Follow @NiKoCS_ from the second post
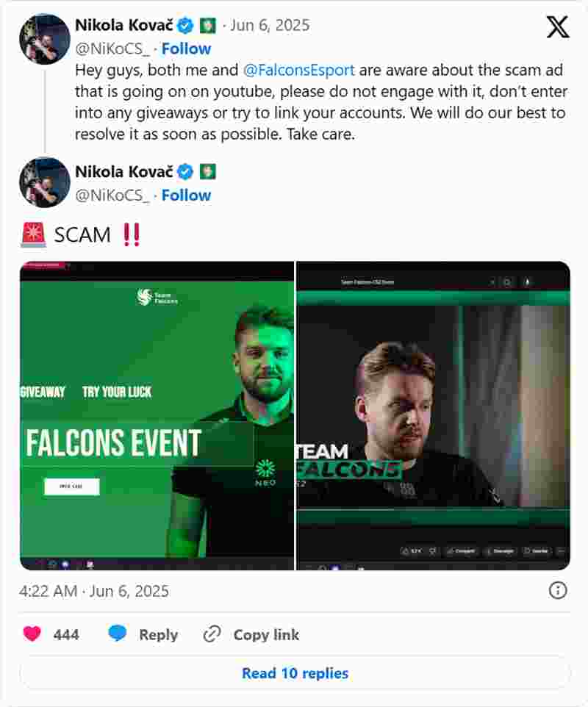 click(x=186, y=195)
